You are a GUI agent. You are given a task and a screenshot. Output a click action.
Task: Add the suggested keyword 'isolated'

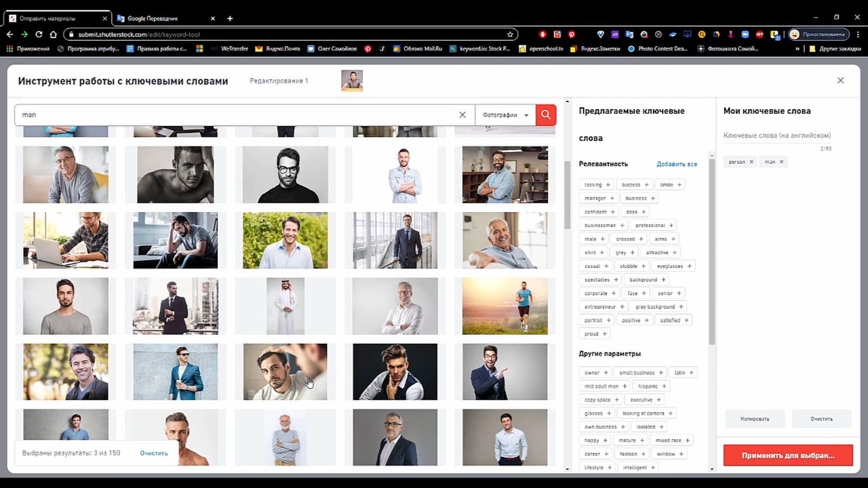[650, 427]
